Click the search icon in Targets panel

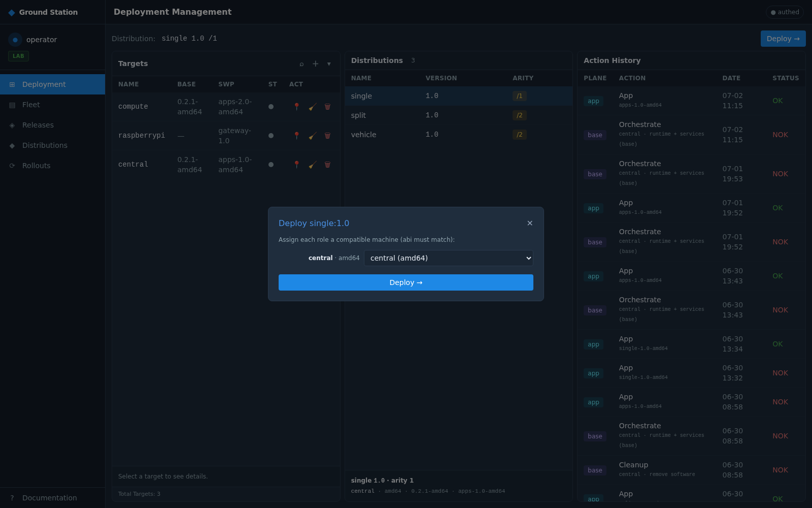pyautogui.click(x=301, y=63)
